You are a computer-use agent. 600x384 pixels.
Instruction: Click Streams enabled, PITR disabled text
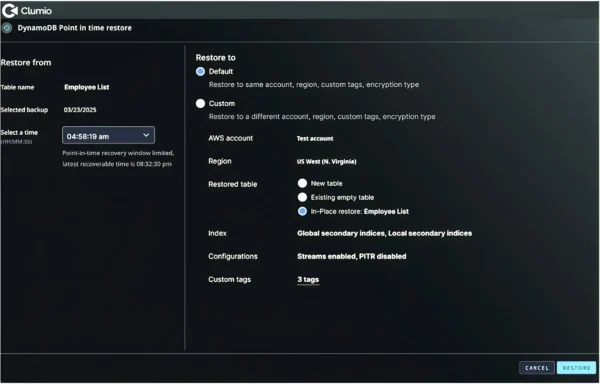tap(352, 256)
